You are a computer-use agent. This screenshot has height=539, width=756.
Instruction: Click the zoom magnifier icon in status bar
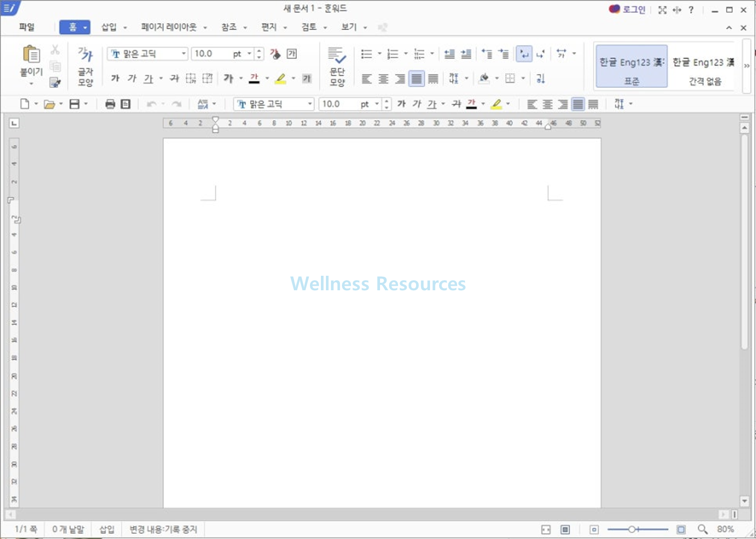[703, 529]
